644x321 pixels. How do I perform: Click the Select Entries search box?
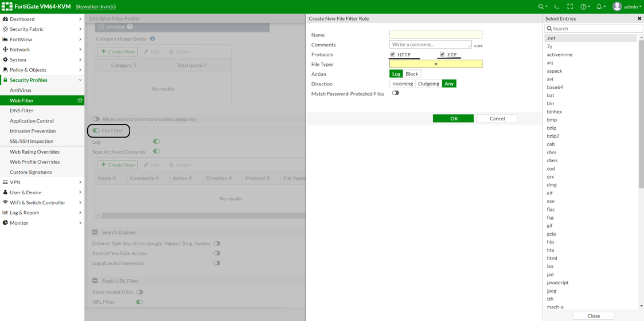click(x=593, y=29)
